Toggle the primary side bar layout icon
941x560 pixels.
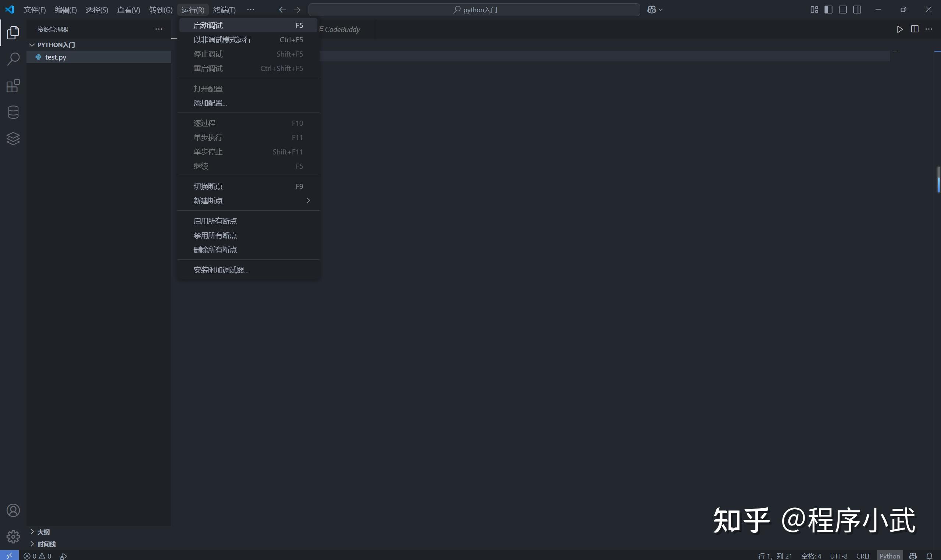pos(828,10)
